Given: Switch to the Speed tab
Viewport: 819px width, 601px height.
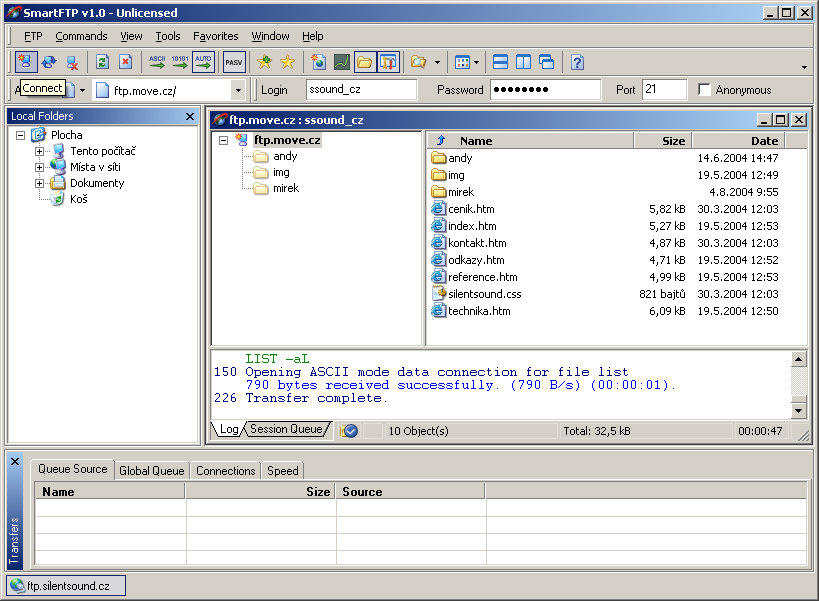Looking at the screenshot, I should (283, 470).
